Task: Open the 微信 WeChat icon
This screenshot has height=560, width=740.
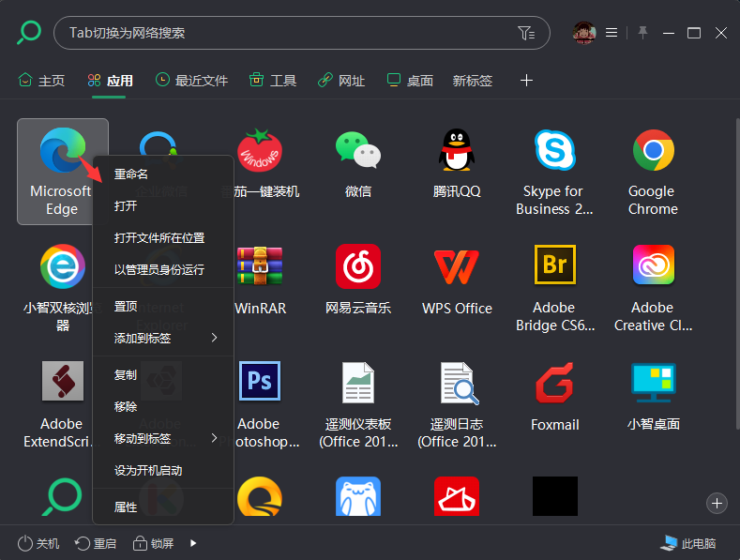Action: pyautogui.click(x=358, y=150)
